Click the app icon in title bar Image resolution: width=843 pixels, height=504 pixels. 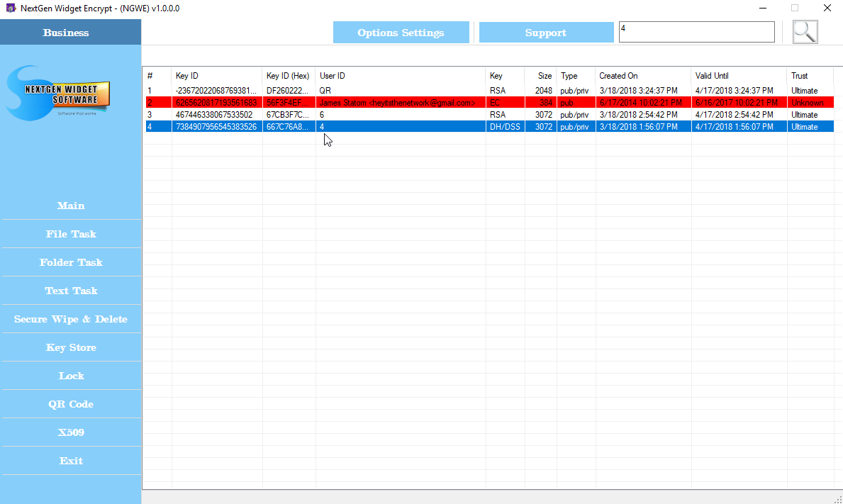(10, 8)
